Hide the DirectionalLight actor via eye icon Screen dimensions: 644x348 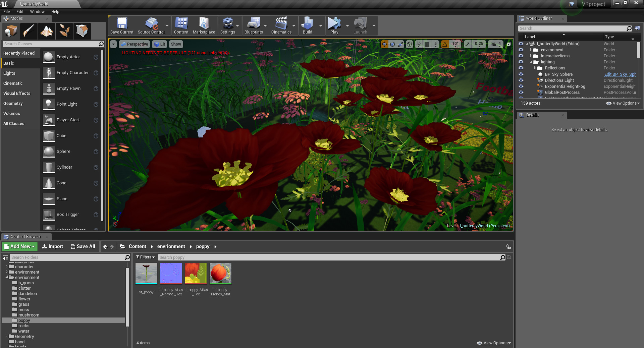(521, 80)
